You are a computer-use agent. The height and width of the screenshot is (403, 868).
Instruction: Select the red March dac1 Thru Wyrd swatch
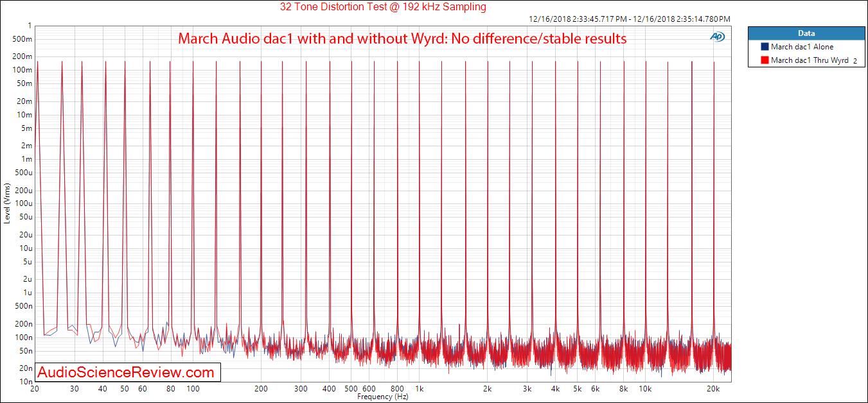pos(765,60)
